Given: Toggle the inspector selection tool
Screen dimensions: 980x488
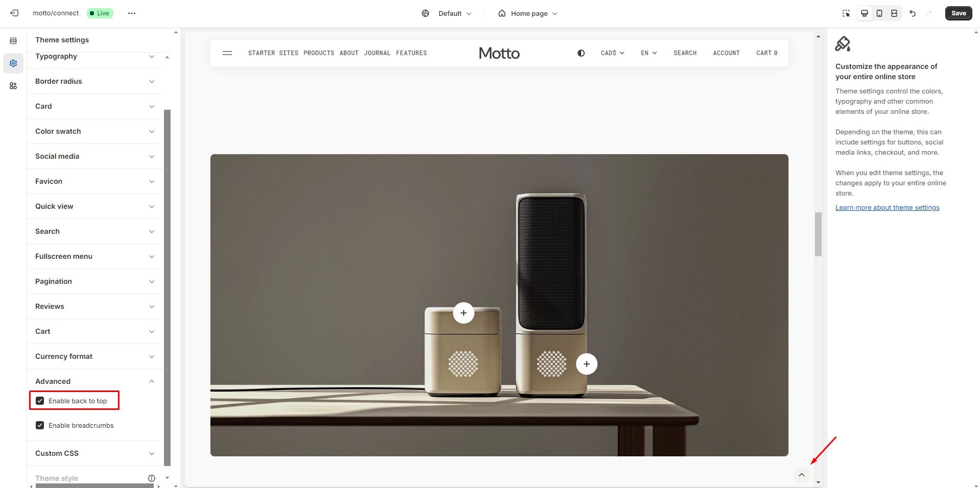Looking at the screenshot, I should coord(846,13).
